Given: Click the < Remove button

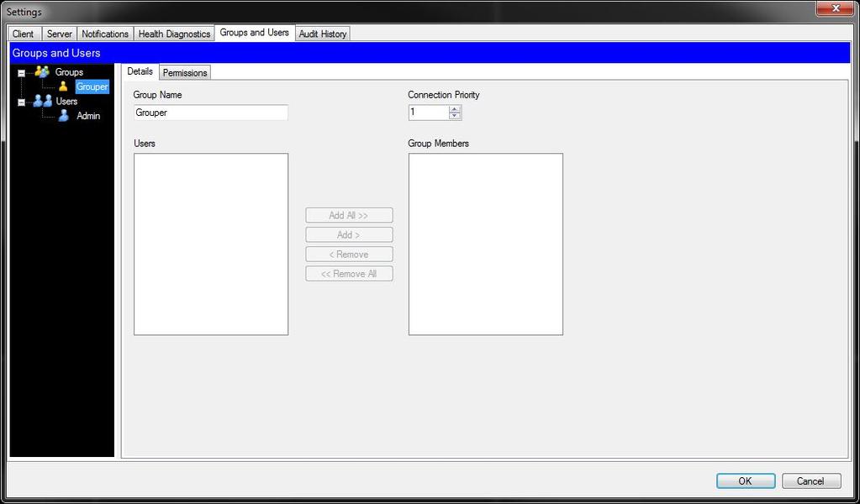Looking at the screenshot, I should coord(349,255).
